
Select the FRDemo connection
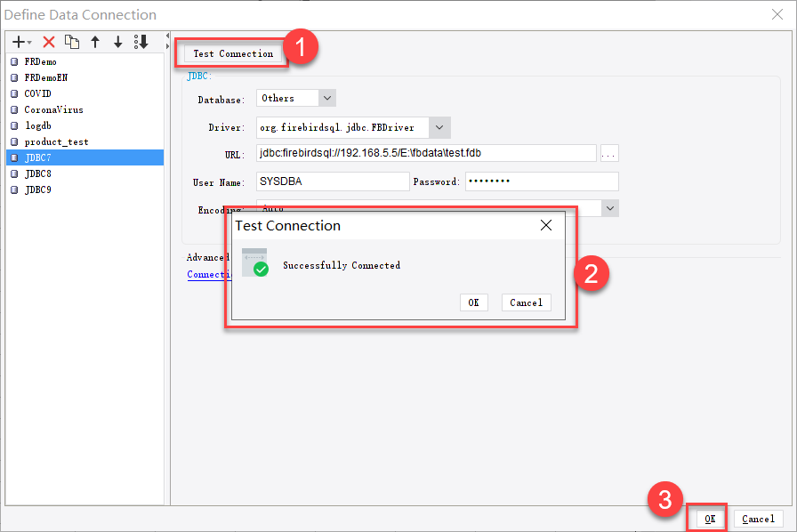[x=42, y=61]
